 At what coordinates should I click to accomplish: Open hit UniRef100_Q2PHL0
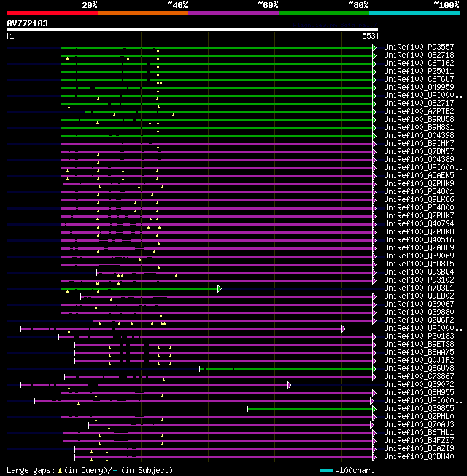[x=419, y=416]
